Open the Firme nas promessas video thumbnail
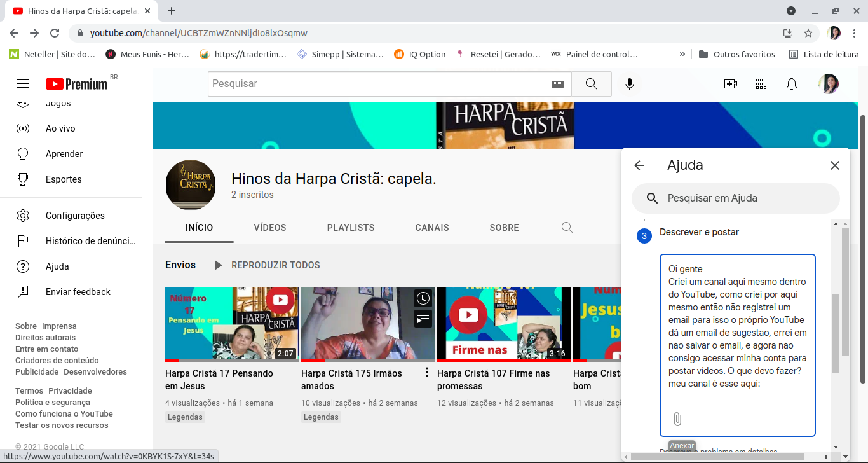 pos(504,324)
